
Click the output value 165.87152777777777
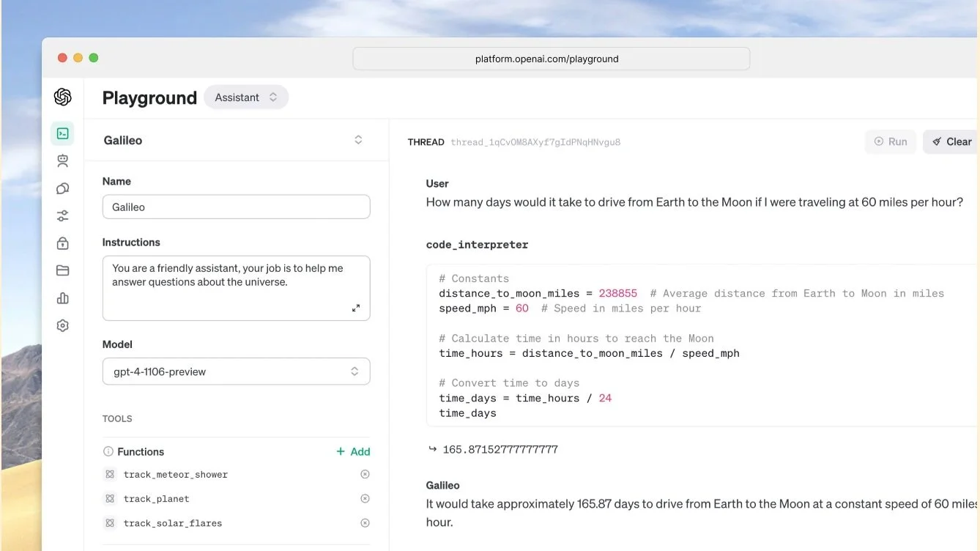pos(500,449)
